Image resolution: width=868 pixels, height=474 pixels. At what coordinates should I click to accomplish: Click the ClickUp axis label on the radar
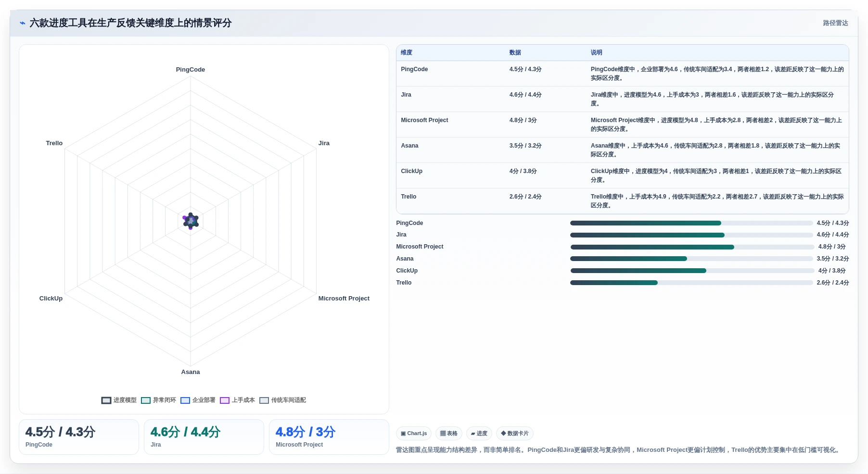[51, 299]
